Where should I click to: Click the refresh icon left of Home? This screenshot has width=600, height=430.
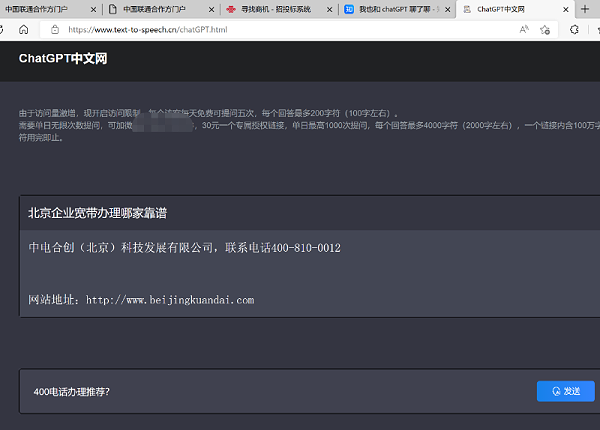[1, 29]
